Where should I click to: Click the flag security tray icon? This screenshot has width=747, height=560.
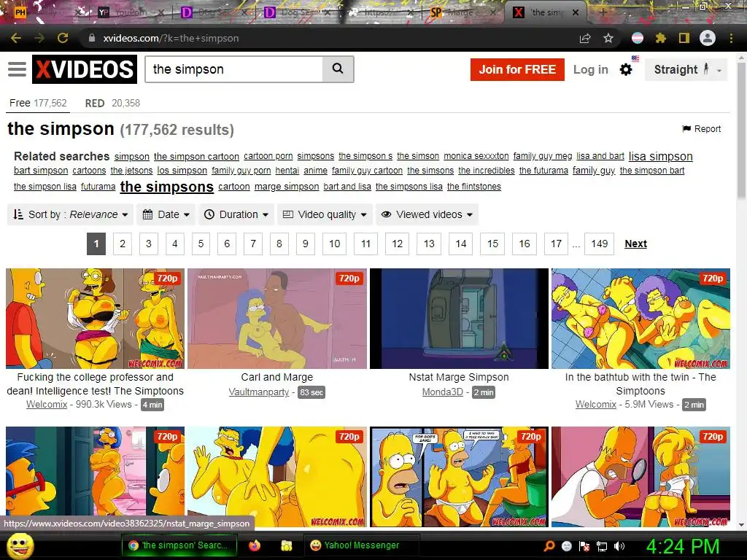tap(584, 546)
